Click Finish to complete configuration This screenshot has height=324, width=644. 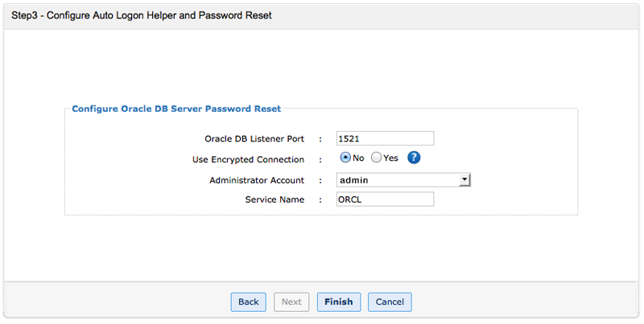click(339, 301)
